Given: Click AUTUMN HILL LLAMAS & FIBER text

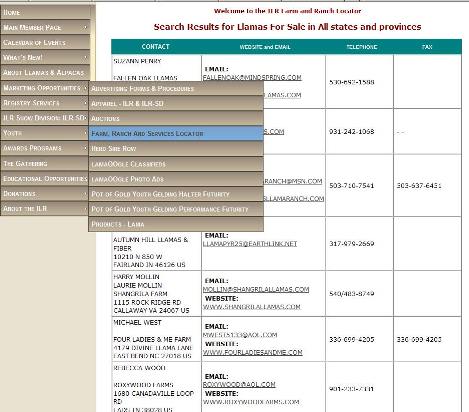Looking at the screenshot, I should [x=151, y=244].
